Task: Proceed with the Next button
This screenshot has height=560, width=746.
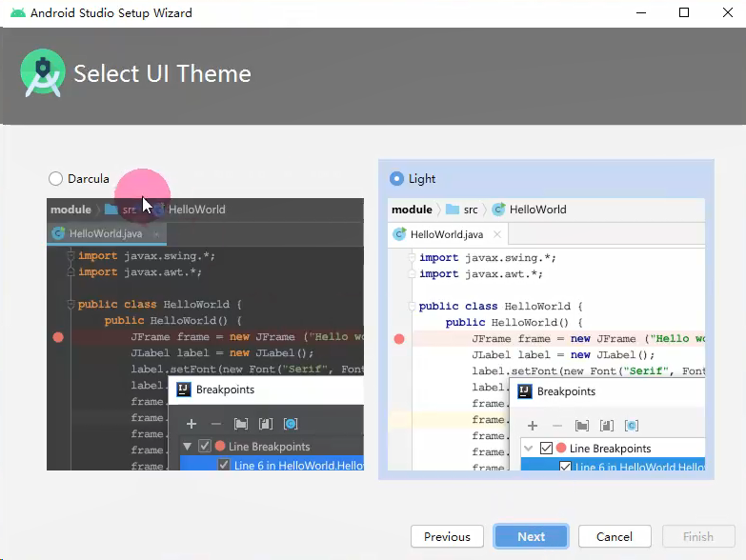Action: 531,537
